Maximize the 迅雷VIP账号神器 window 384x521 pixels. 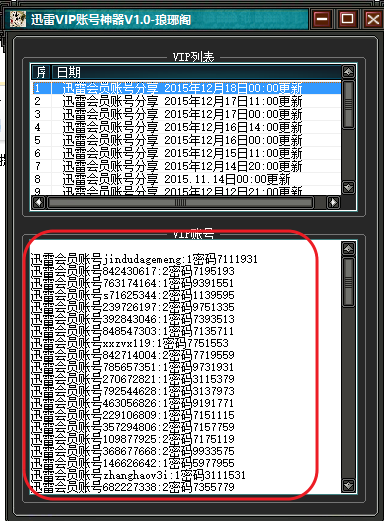pos(347,19)
